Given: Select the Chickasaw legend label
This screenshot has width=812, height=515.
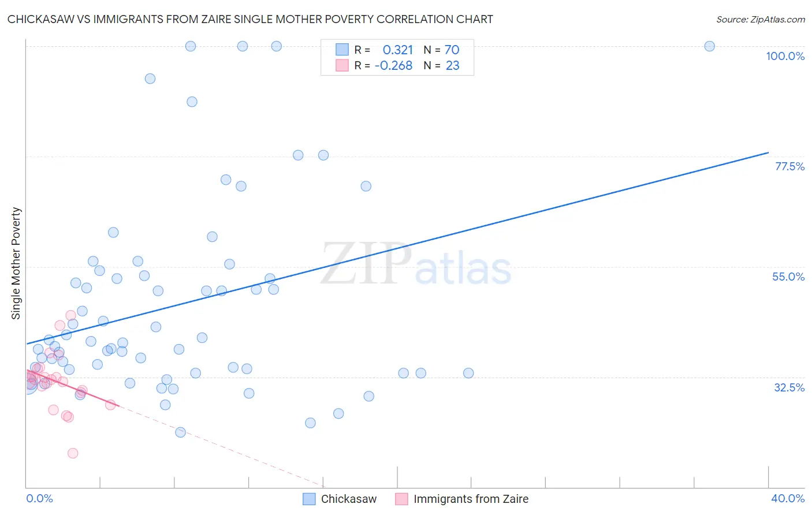Looking at the screenshot, I should [x=349, y=499].
